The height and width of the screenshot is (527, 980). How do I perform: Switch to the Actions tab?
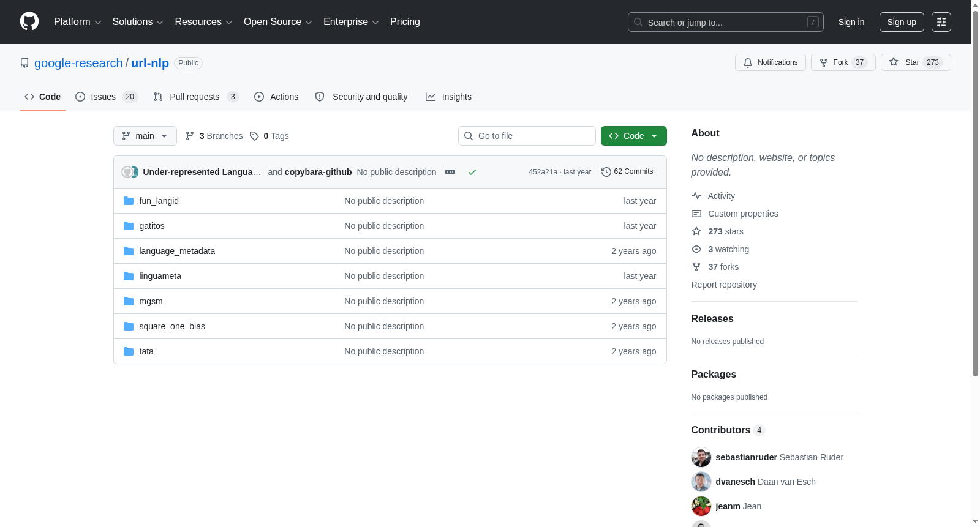(x=276, y=97)
